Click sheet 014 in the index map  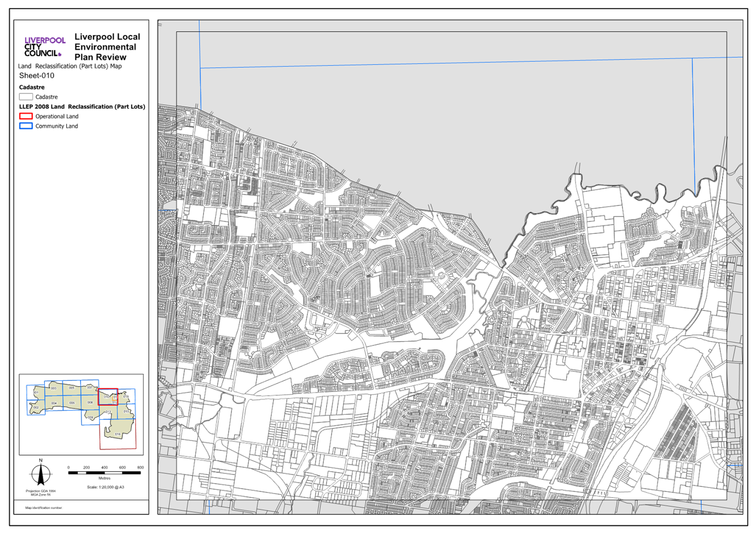click(126, 396)
